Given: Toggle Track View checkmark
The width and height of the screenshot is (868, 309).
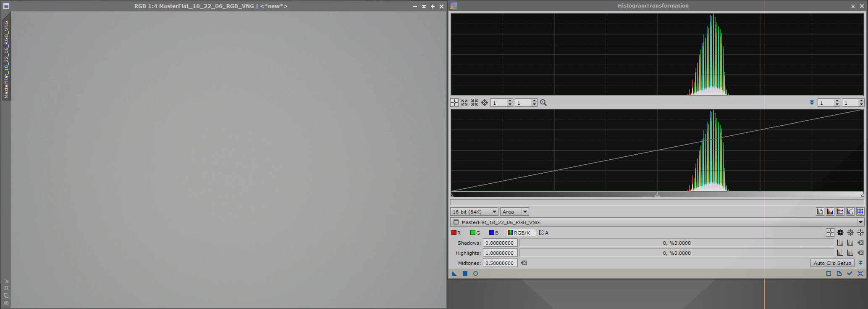Looking at the screenshot, I should point(850,274).
